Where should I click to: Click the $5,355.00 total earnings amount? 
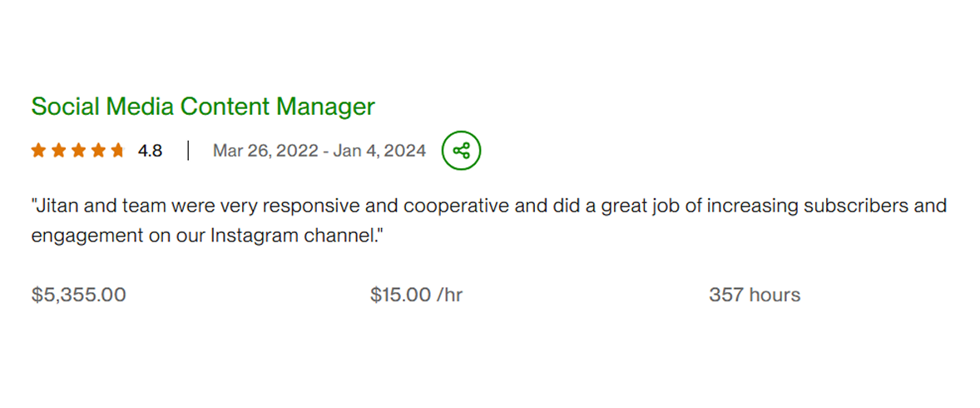(79, 295)
